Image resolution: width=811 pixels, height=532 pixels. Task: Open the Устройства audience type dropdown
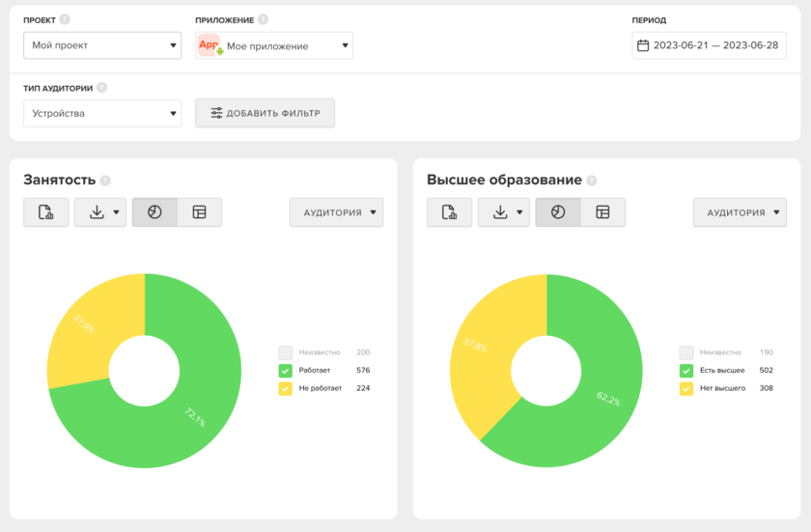coord(102,114)
